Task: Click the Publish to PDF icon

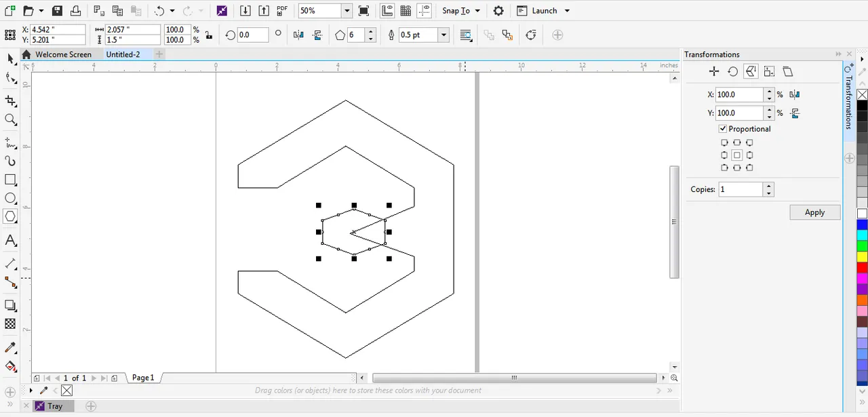Action: pyautogui.click(x=282, y=10)
